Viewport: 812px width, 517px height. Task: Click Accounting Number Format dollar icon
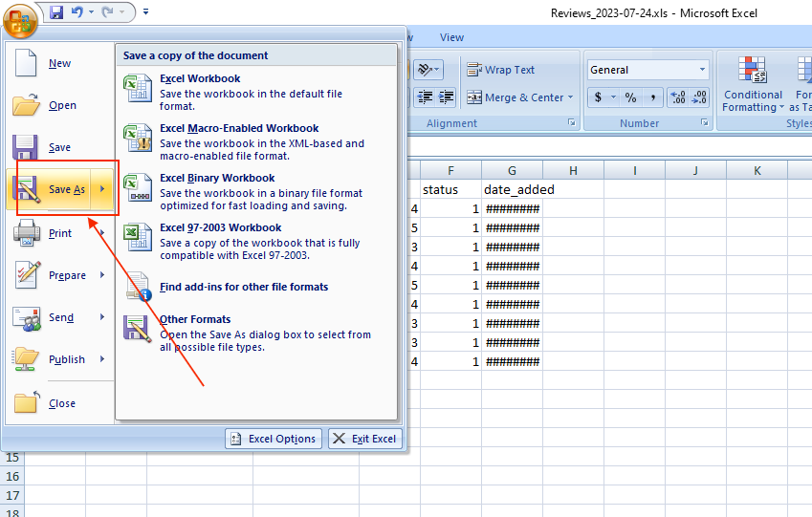598,97
